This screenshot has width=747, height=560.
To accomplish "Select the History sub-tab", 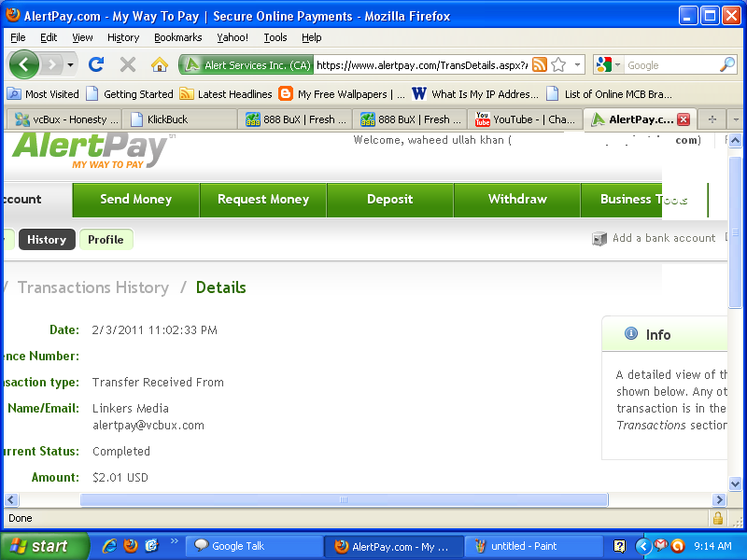I will [x=47, y=240].
